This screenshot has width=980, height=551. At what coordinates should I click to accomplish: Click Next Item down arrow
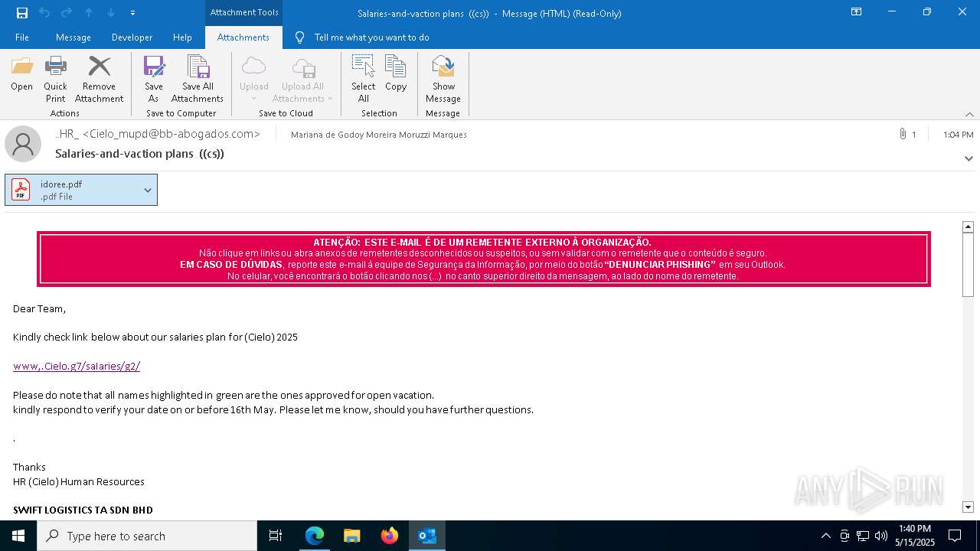(x=111, y=12)
